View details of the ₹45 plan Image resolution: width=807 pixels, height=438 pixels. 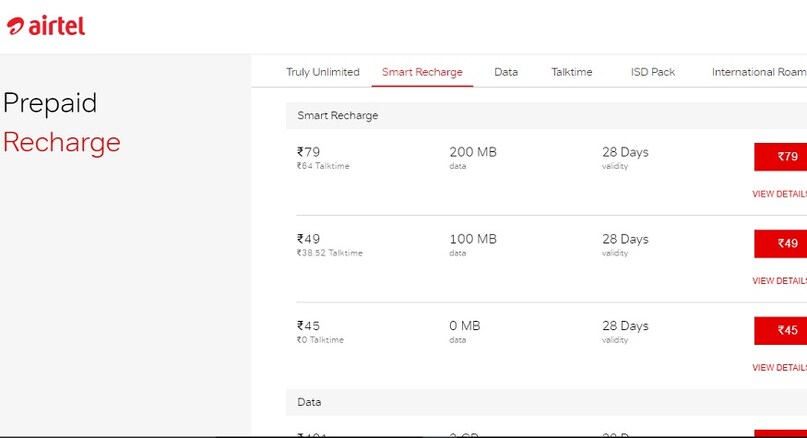tap(778, 368)
